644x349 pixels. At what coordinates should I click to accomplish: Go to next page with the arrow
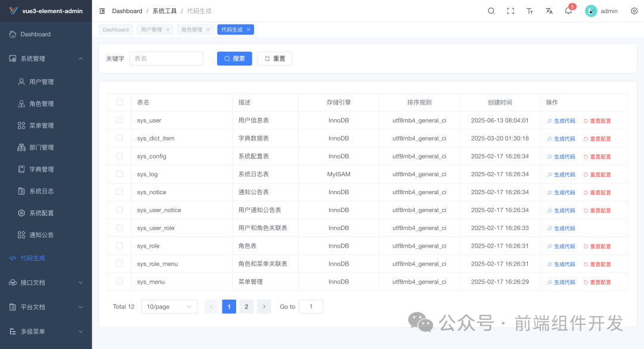click(x=264, y=306)
